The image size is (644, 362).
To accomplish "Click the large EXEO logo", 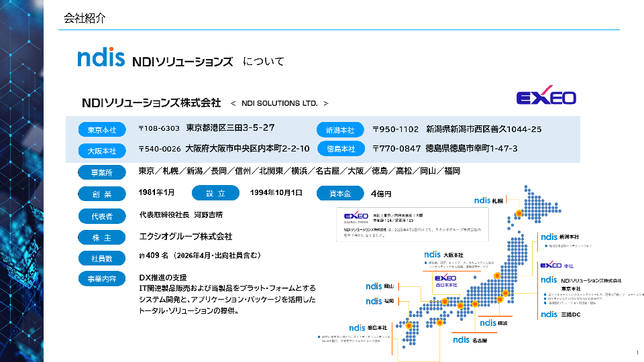I will [x=546, y=96].
